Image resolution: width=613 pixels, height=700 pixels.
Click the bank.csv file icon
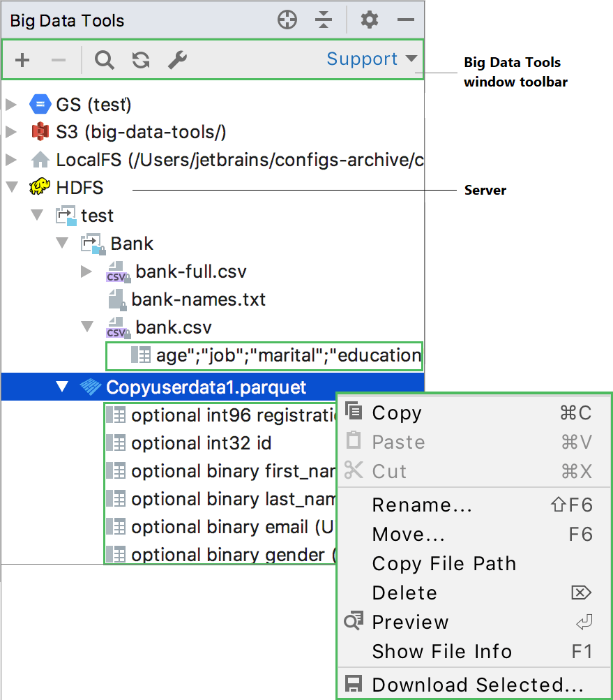[x=119, y=328]
